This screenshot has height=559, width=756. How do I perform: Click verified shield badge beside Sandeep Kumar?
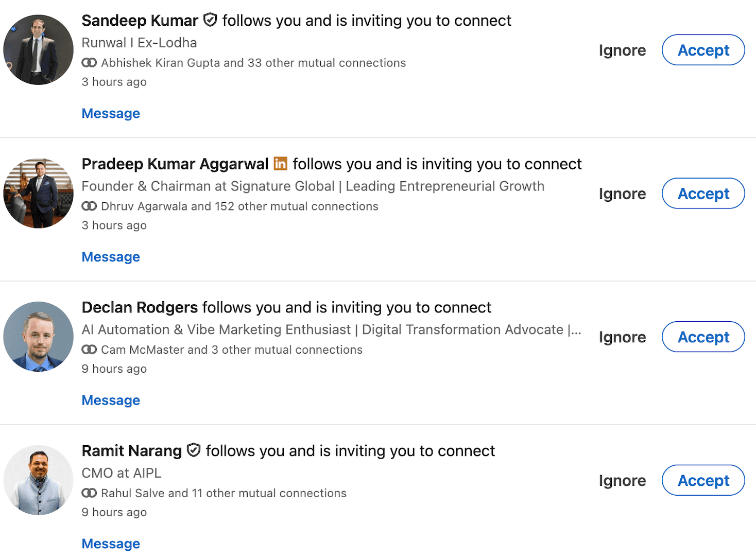click(x=210, y=20)
